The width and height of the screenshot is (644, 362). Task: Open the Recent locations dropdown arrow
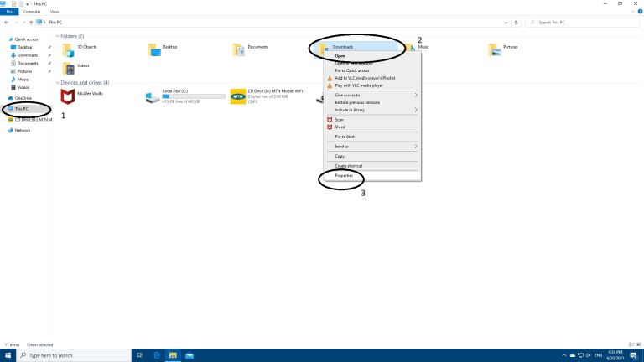point(23,23)
